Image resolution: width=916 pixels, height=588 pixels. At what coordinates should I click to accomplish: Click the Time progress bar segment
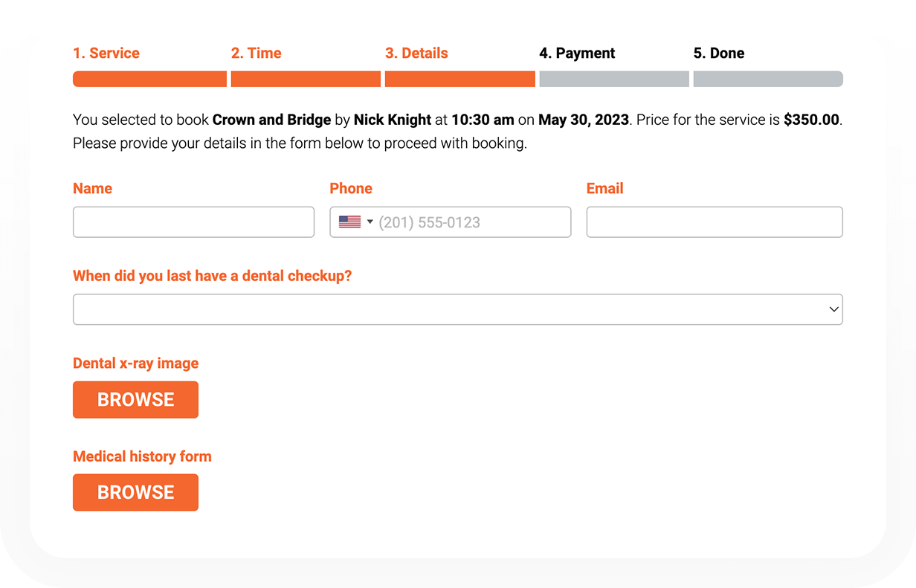tap(306, 79)
